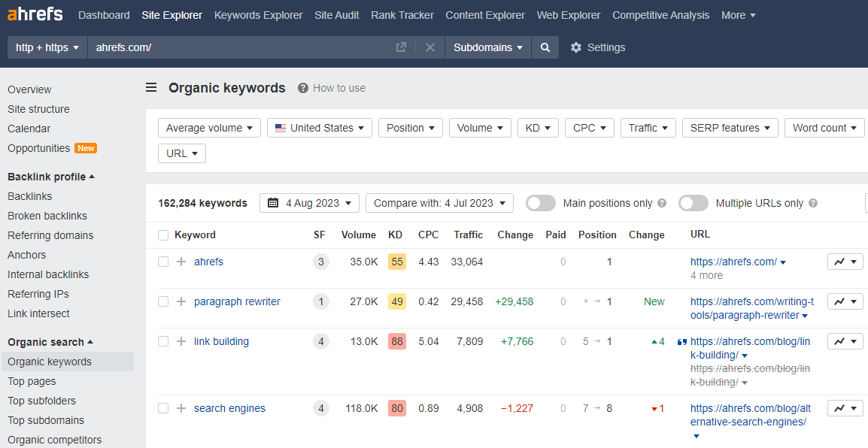This screenshot has height=448, width=868.
Task: Click the SERP features badge 3 for ahrefs
Action: tap(321, 262)
